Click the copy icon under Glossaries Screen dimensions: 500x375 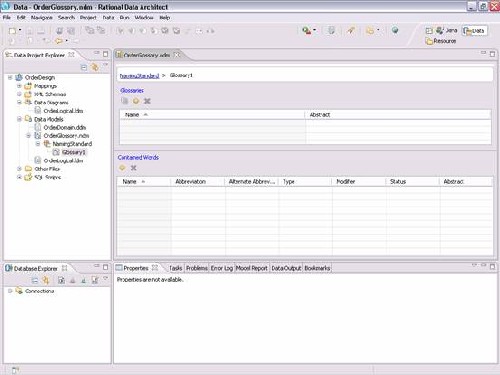(x=125, y=101)
